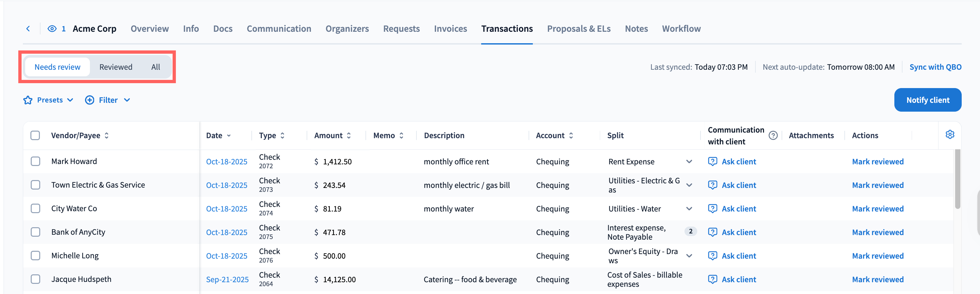The image size is (980, 294).
Task: Click the Filter plus circle icon
Action: [x=89, y=100]
